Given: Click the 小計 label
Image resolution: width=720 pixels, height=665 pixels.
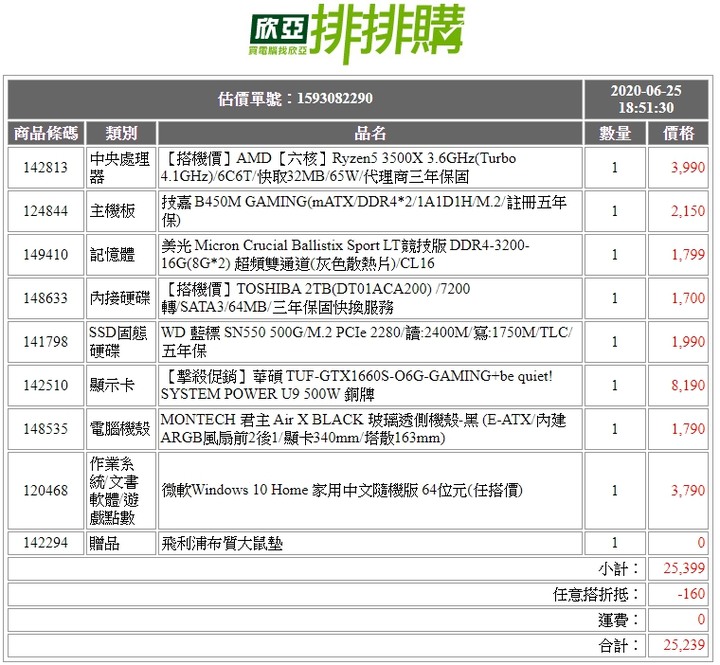Looking at the screenshot, I should point(619,569).
